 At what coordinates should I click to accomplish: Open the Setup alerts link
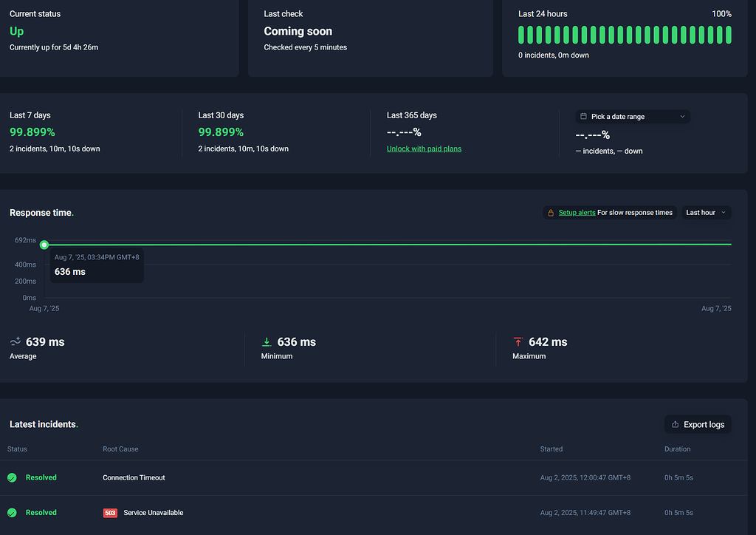coord(577,213)
